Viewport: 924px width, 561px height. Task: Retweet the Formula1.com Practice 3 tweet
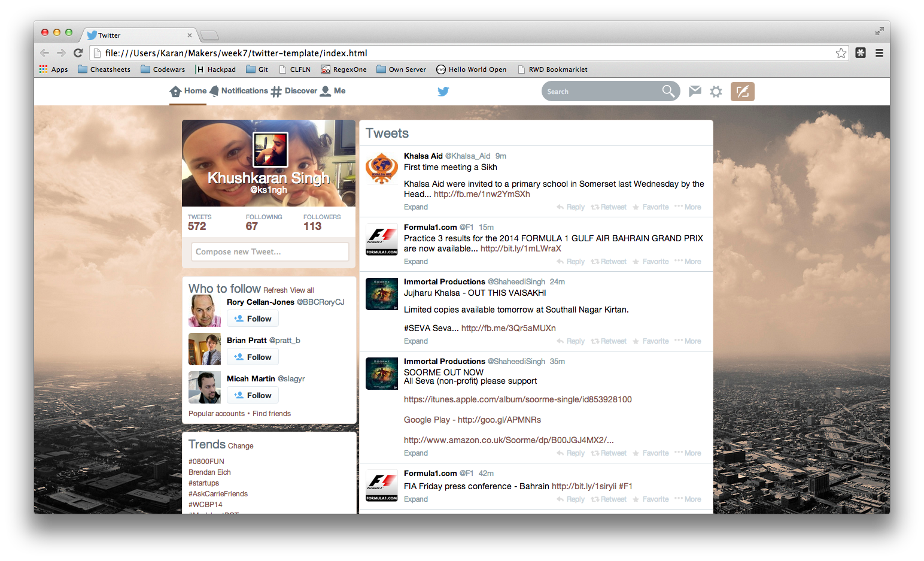pyautogui.click(x=609, y=262)
